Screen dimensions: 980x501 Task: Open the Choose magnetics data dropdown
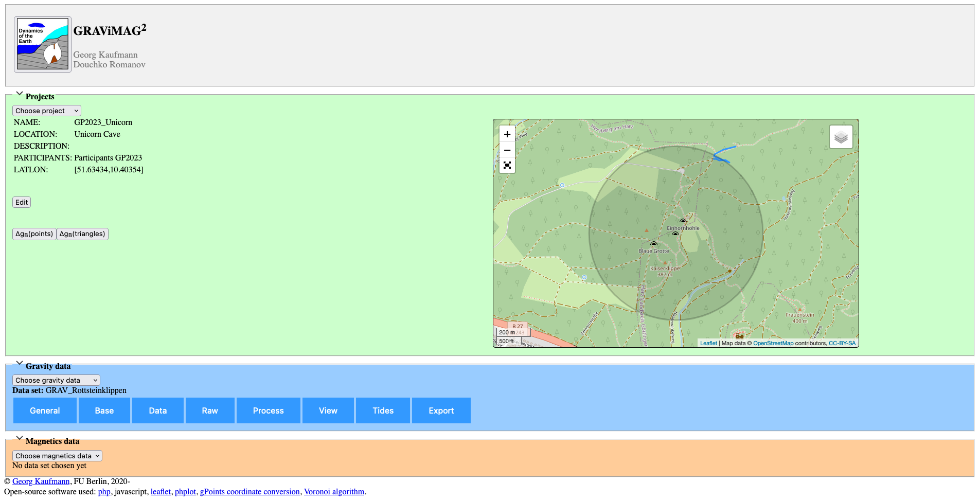tap(57, 456)
